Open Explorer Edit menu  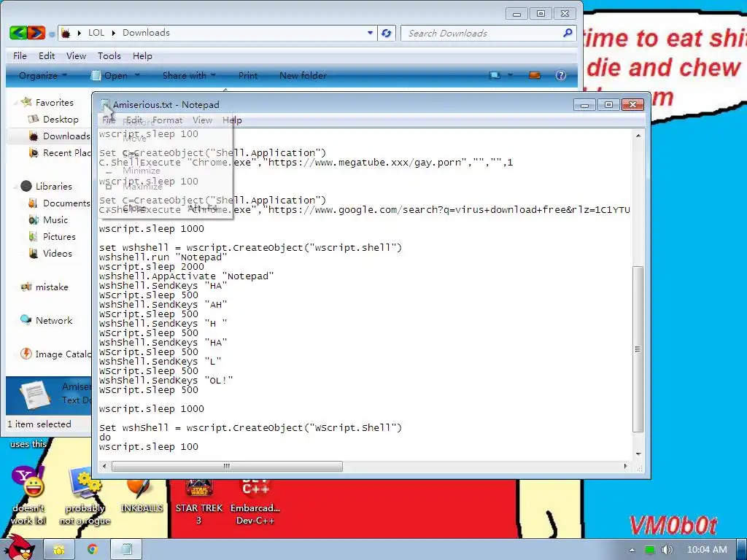pyautogui.click(x=47, y=55)
